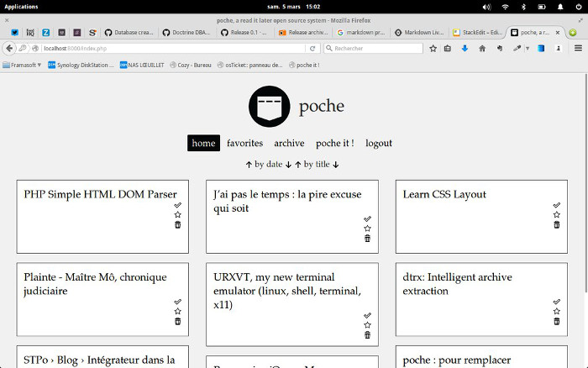Sort descending by title with down arrow
This screenshot has width=588, height=368.
click(x=335, y=165)
